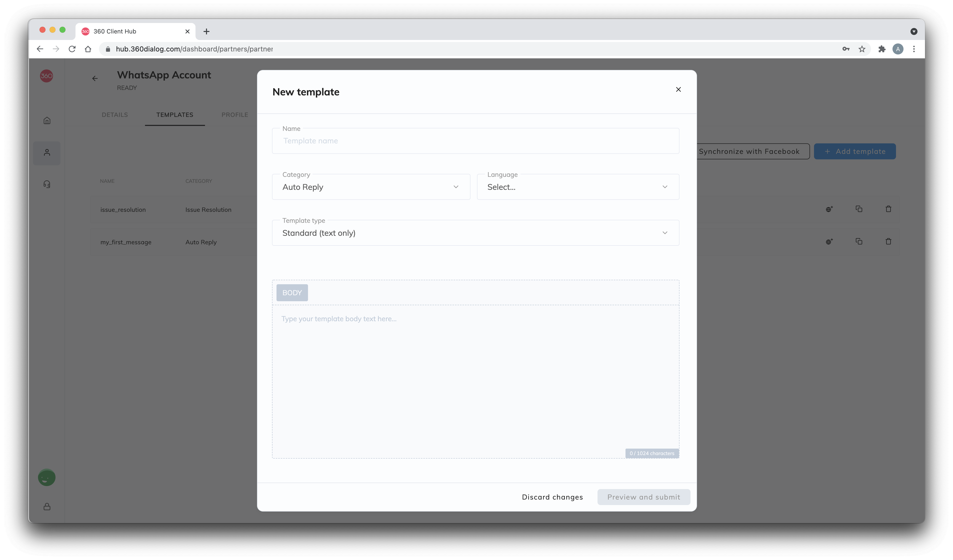The height and width of the screenshot is (560, 953).
Task: Select the 360 Client Hub tab
Action: click(x=135, y=32)
